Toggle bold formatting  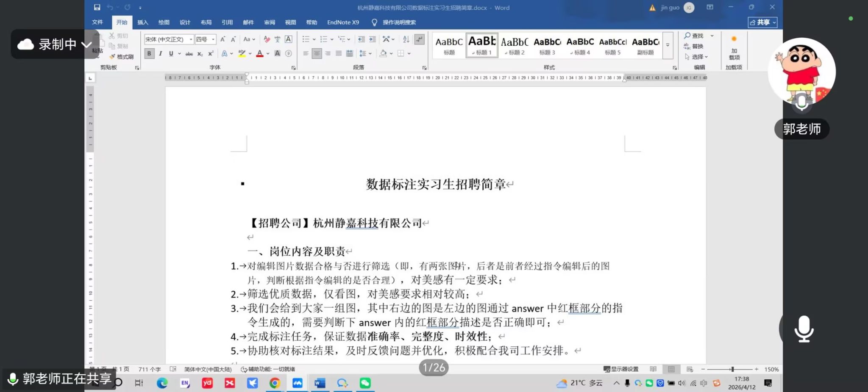coord(149,53)
